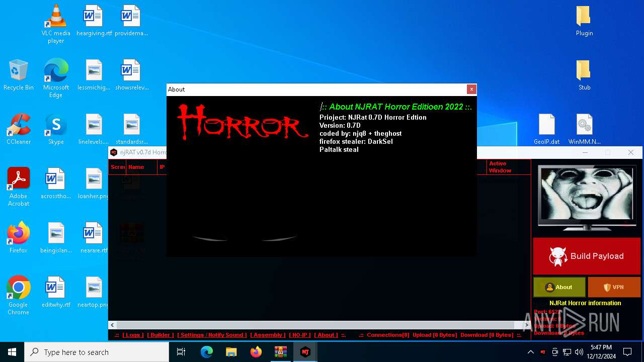Screen dimensions: 644x362
Task: Open the network icon in tray
Action: [x=567, y=352]
